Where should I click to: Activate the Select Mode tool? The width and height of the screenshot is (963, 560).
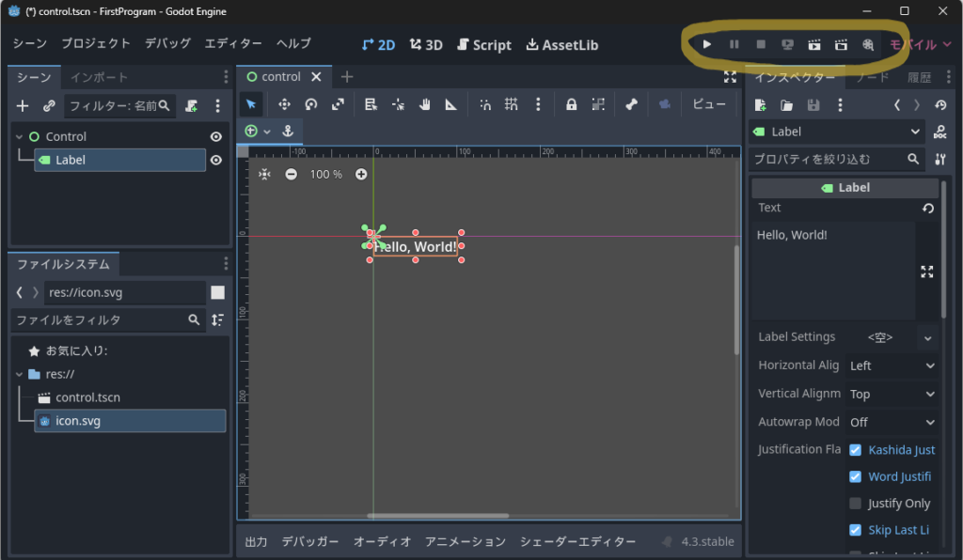click(x=251, y=104)
